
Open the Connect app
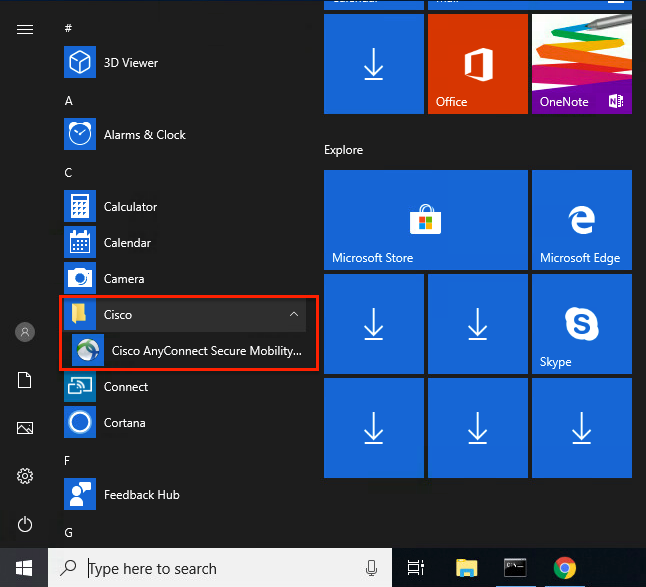[185, 386]
